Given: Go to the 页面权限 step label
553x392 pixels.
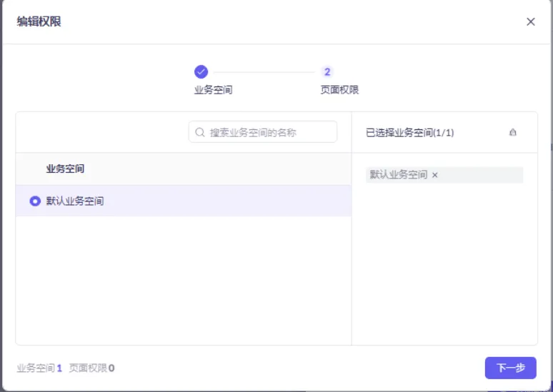Looking at the screenshot, I should (339, 90).
